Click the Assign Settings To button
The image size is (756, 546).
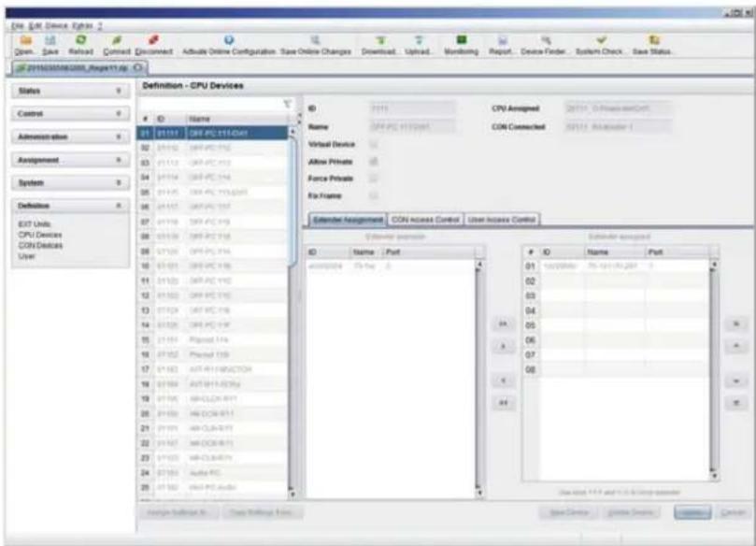178,512
